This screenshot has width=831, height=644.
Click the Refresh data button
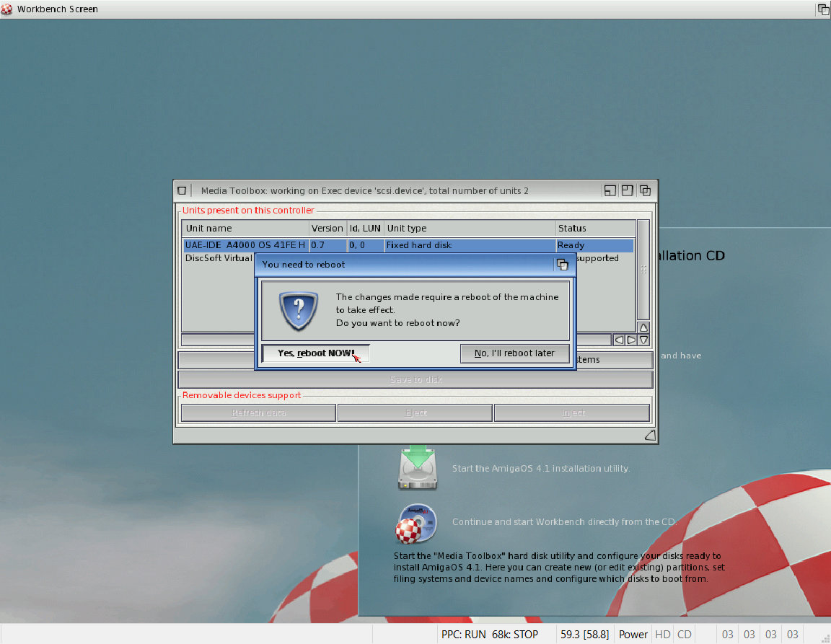point(259,413)
